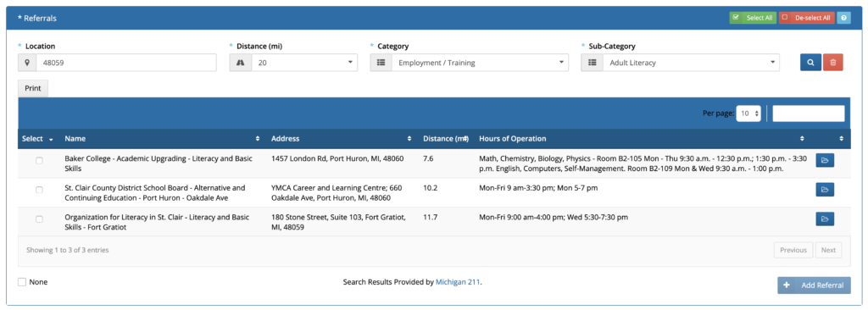Open the Sub-Category dropdown
868x310 pixels.
pos(691,63)
